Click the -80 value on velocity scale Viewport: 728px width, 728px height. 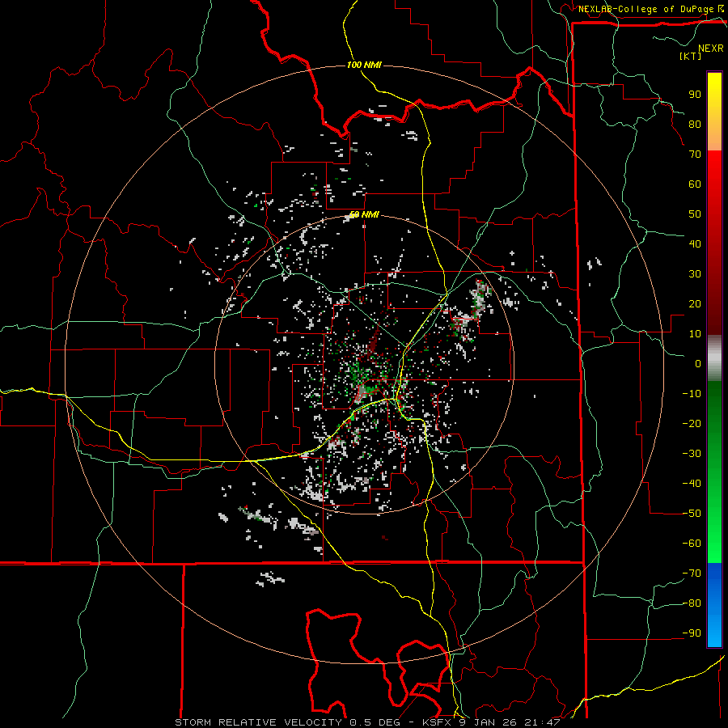click(x=692, y=603)
